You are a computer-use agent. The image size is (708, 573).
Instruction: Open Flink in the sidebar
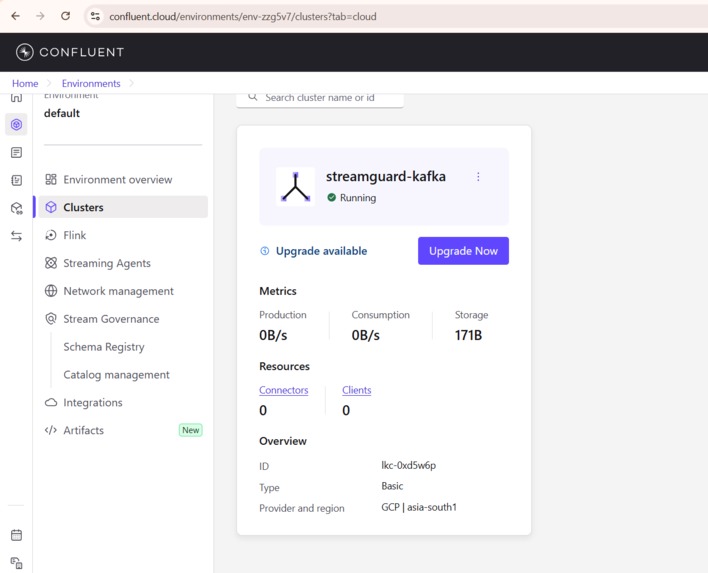[x=123, y=235]
